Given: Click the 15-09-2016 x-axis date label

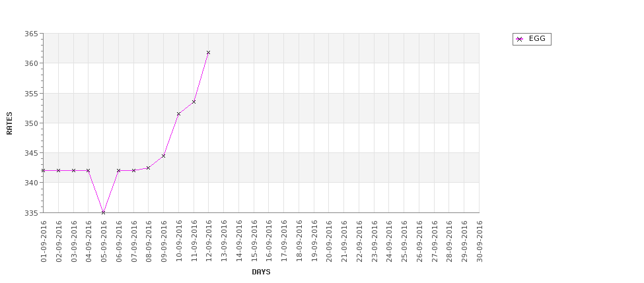Looking at the screenshot, I should point(254,241).
